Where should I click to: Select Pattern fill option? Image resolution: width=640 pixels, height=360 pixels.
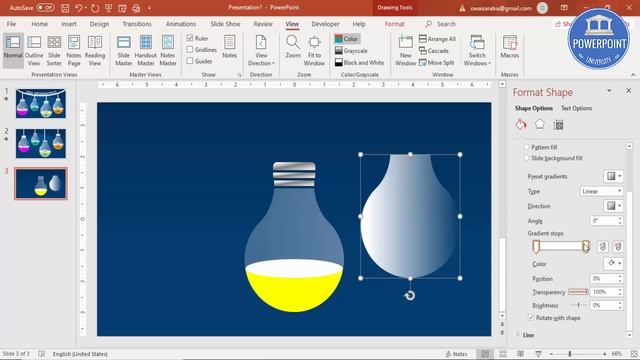click(527, 147)
